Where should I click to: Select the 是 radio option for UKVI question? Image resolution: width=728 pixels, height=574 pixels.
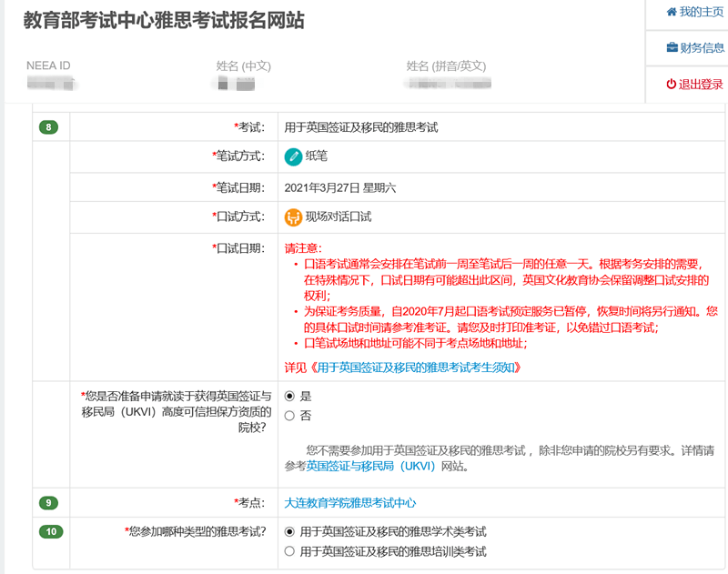tap(288, 395)
